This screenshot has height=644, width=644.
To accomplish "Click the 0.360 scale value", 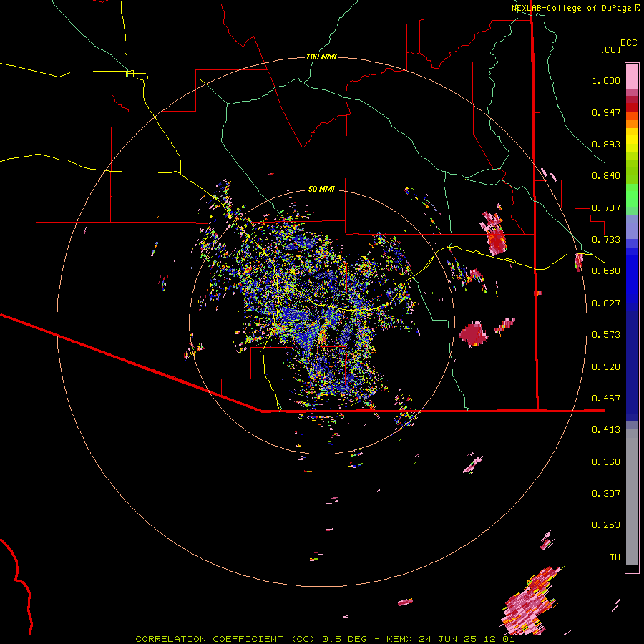I will pyautogui.click(x=606, y=462).
